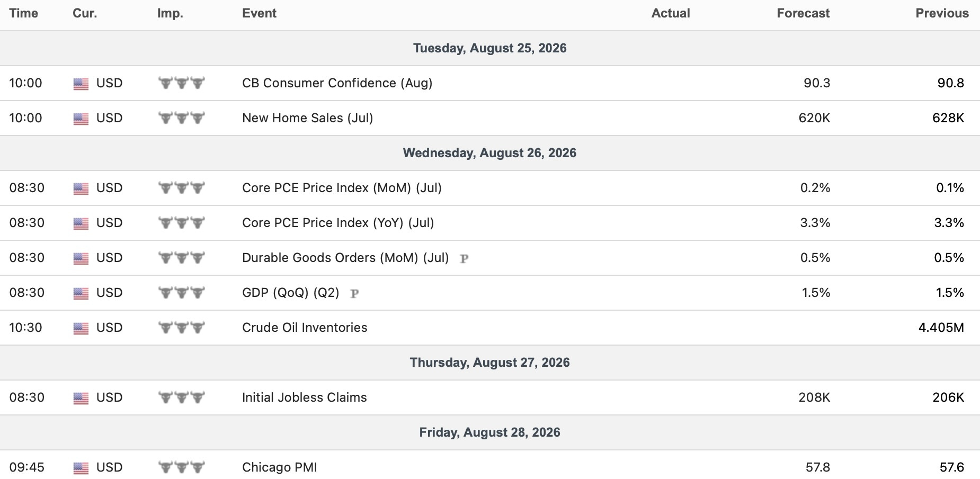The image size is (980, 479).
Task: Click the US flag icon in Chicago PMI row
Action: 81,468
